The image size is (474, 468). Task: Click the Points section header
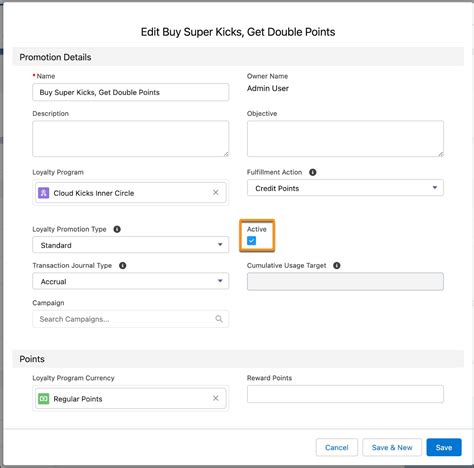238,359
